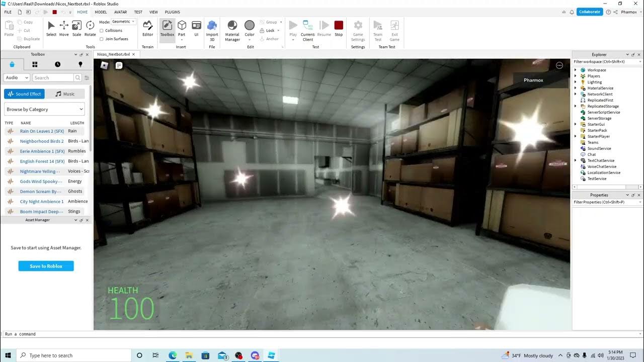Activate the Move tool
The width and height of the screenshot is (644, 362).
click(64, 29)
